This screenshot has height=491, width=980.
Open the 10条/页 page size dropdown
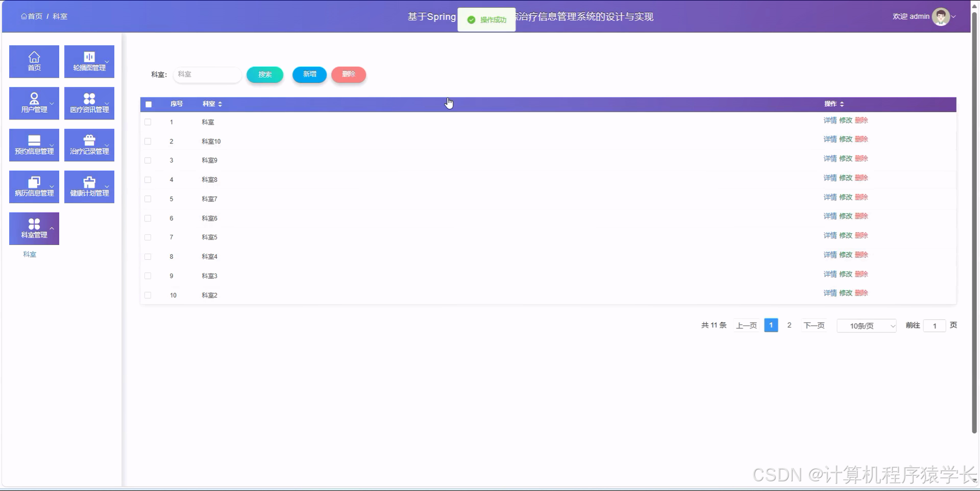866,325
